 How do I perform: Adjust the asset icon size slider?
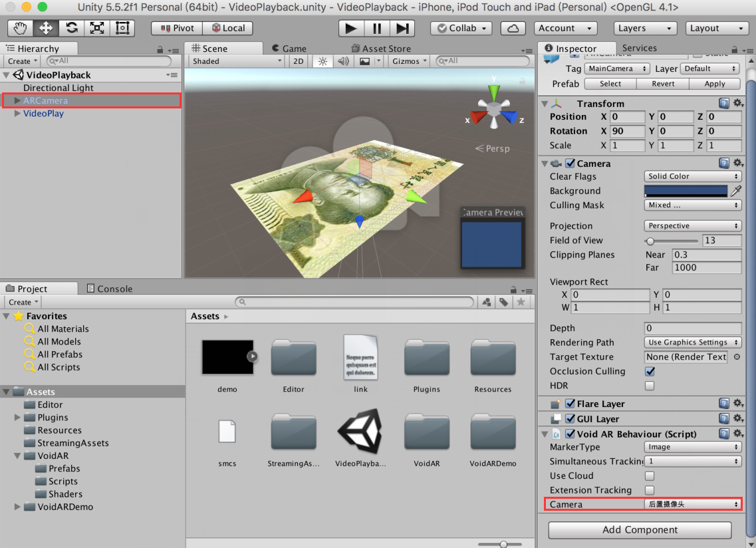point(500,544)
